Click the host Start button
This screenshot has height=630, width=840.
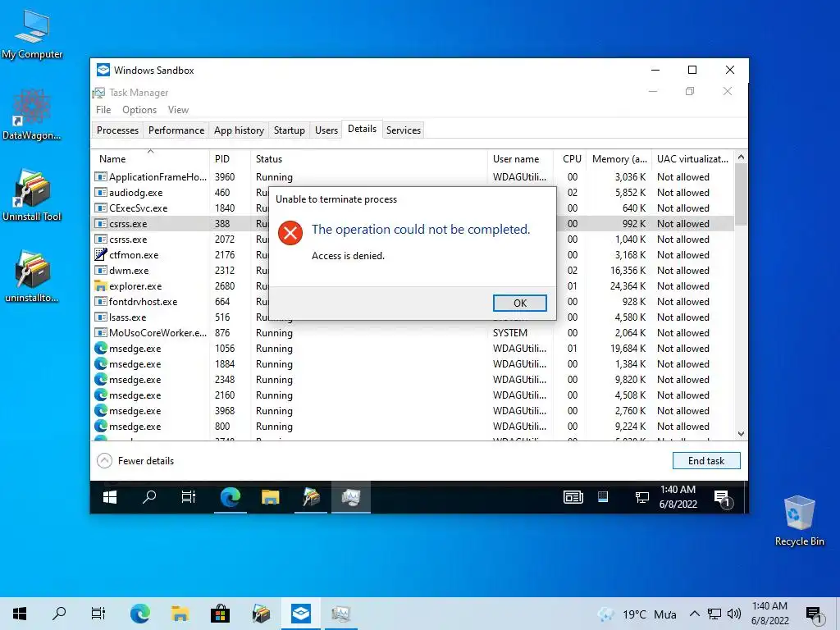tap(20, 614)
